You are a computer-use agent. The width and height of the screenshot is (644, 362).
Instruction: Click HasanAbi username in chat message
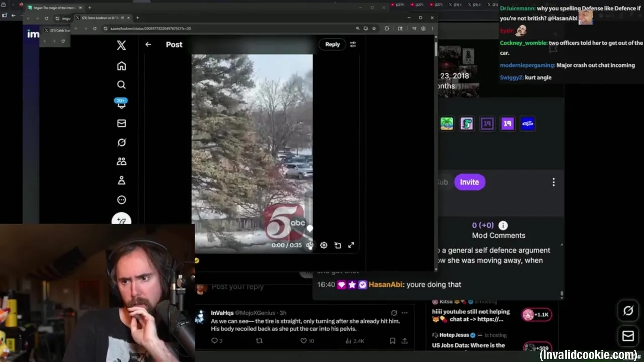(385, 285)
